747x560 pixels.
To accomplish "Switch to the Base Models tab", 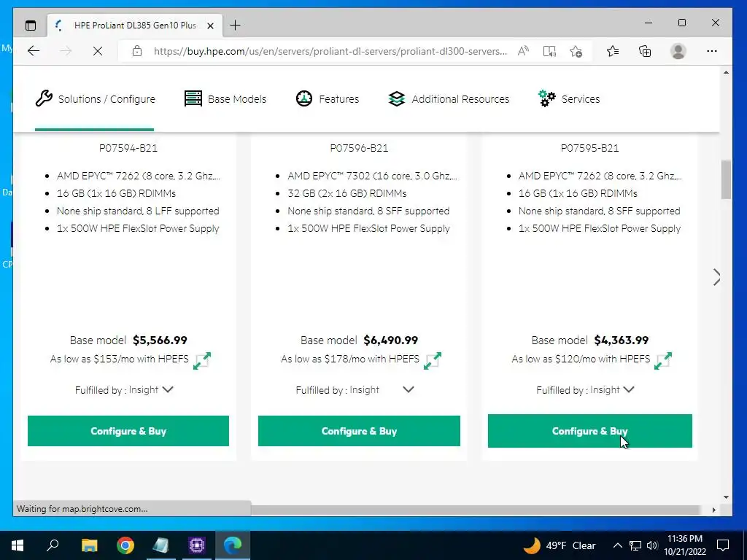I will tap(225, 99).
